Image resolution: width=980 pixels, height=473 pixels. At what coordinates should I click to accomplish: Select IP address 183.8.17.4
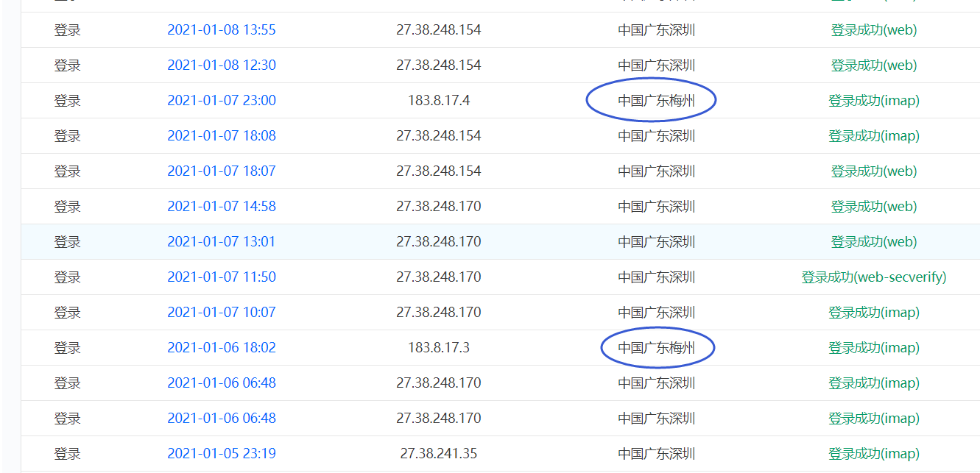[438, 101]
